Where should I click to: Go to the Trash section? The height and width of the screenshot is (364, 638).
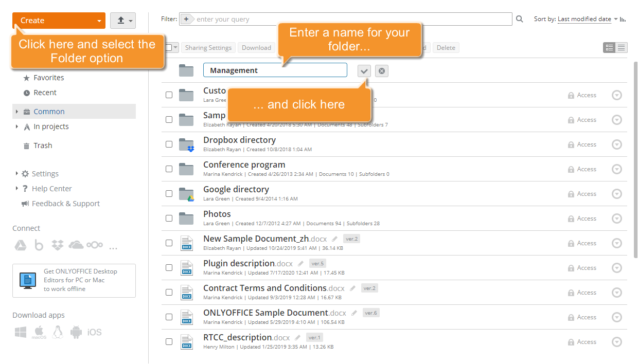(x=44, y=145)
